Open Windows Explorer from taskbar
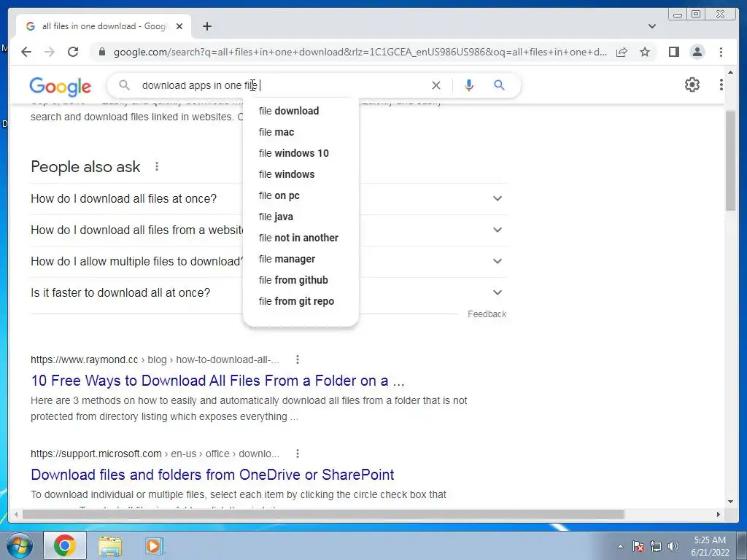This screenshot has width=747, height=560. coord(110,546)
